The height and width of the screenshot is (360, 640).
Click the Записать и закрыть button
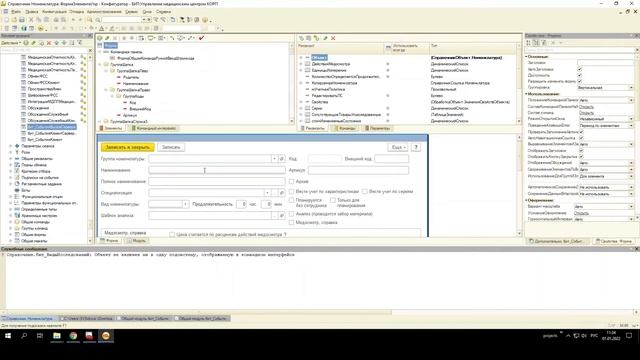point(127,147)
